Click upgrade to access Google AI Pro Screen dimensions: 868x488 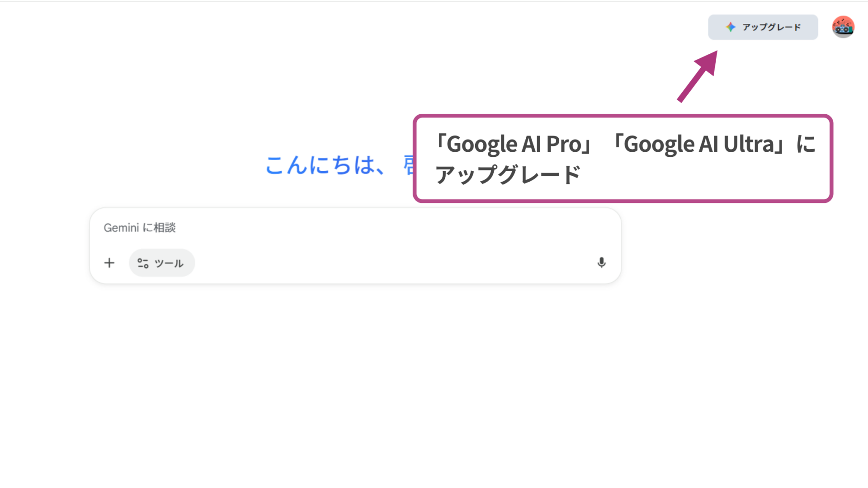(763, 27)
